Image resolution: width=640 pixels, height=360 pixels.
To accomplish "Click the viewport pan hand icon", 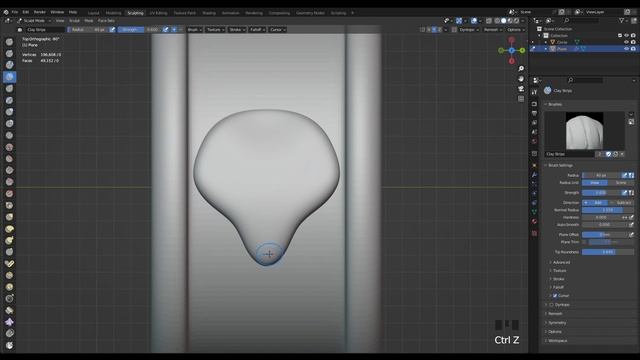I will [x=521, y=79].
